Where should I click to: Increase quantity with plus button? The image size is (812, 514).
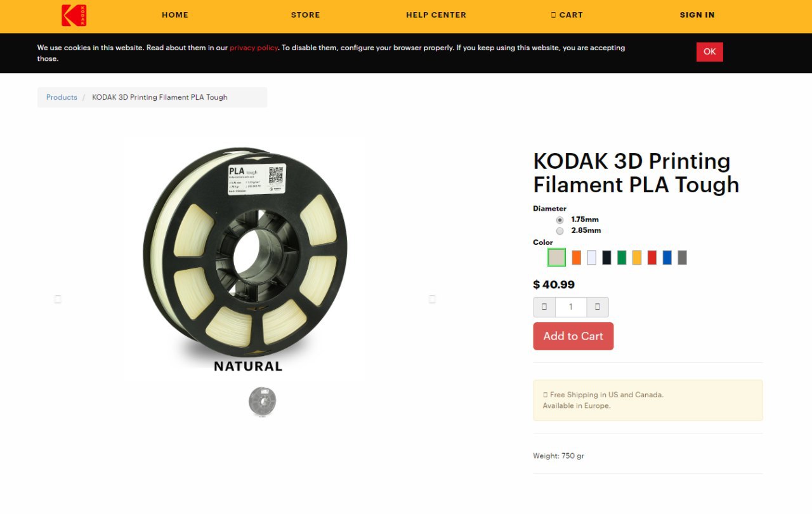click(598, 307)
